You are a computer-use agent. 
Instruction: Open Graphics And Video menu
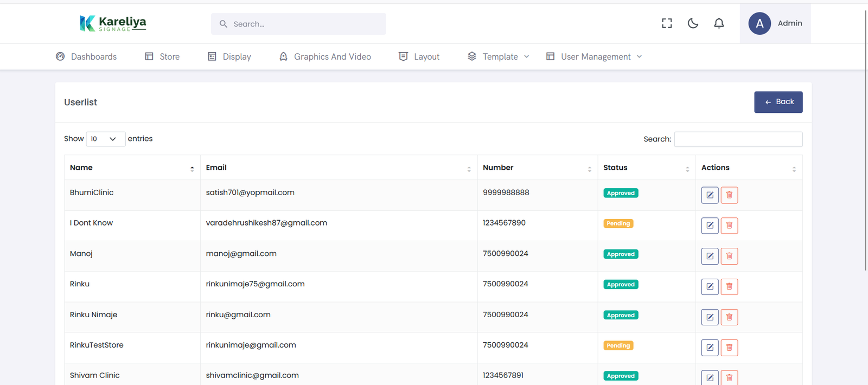point(325,56)
